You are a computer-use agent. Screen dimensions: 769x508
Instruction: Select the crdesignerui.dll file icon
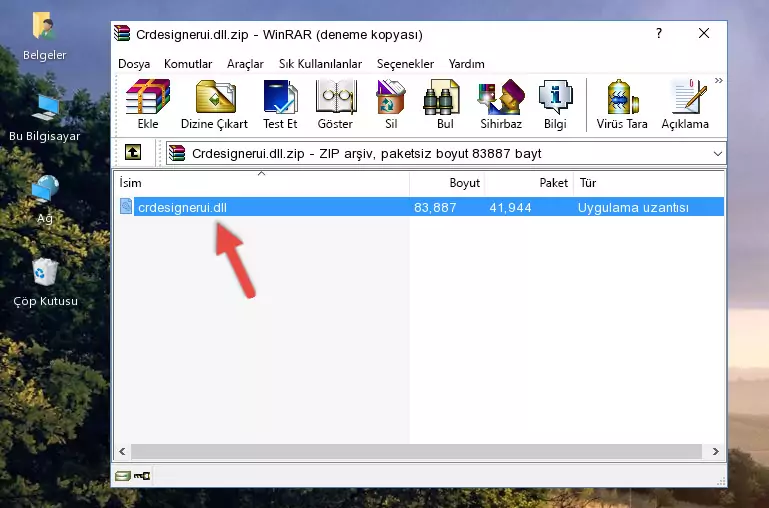click(126, 206)
